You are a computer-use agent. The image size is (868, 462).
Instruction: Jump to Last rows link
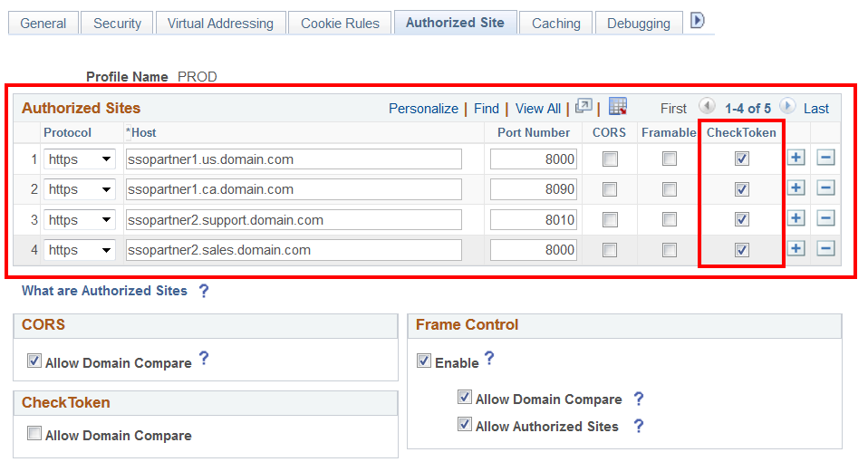click(x=816, y=109)
